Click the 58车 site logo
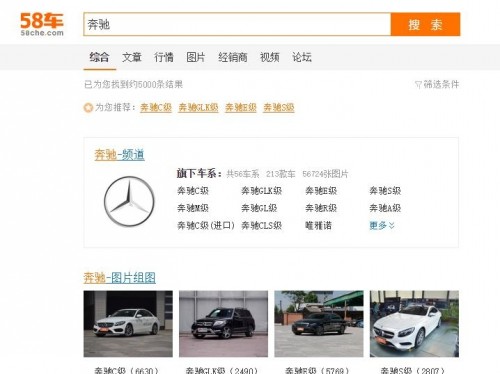The height and width of the screenshot is (374, 500). [x=42, y=24]
